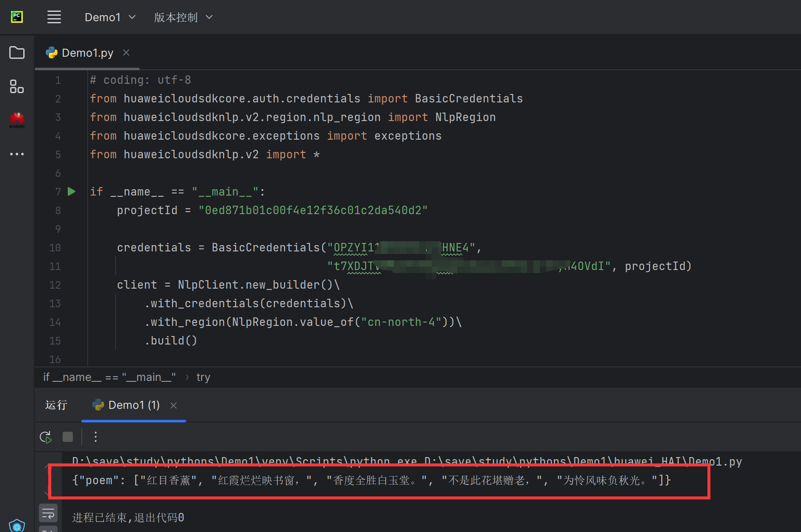Click the "# coding: utf-8" comment
Screen dimensions: 801x532
pyautogui.click(x=141, y=80)
